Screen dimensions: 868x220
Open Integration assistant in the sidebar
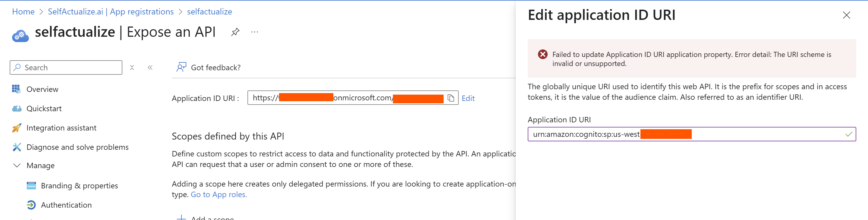tap(61, 128)
